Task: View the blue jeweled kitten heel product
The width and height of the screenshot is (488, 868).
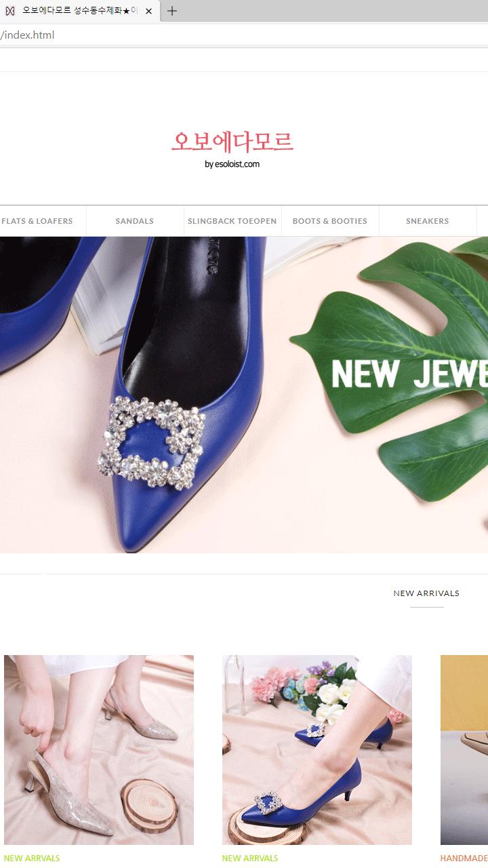Action: coord(317,750)
